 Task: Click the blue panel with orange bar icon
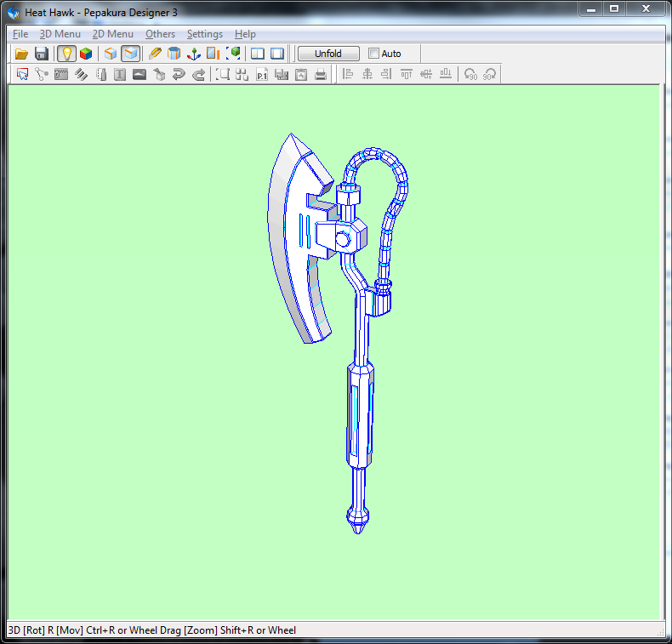pyautogui.click(x=213, y=54)
